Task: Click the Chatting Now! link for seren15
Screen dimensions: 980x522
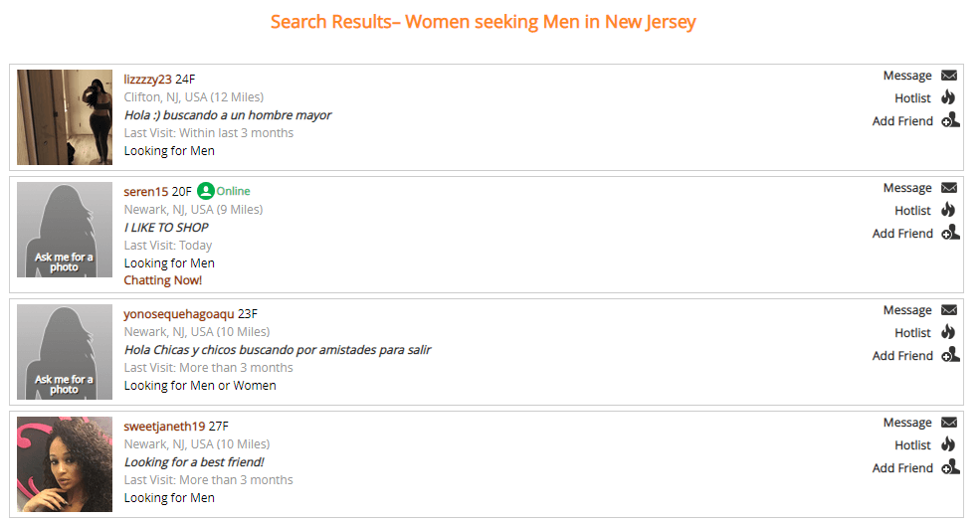Action: pyautogui.click(x=162, y=280)
